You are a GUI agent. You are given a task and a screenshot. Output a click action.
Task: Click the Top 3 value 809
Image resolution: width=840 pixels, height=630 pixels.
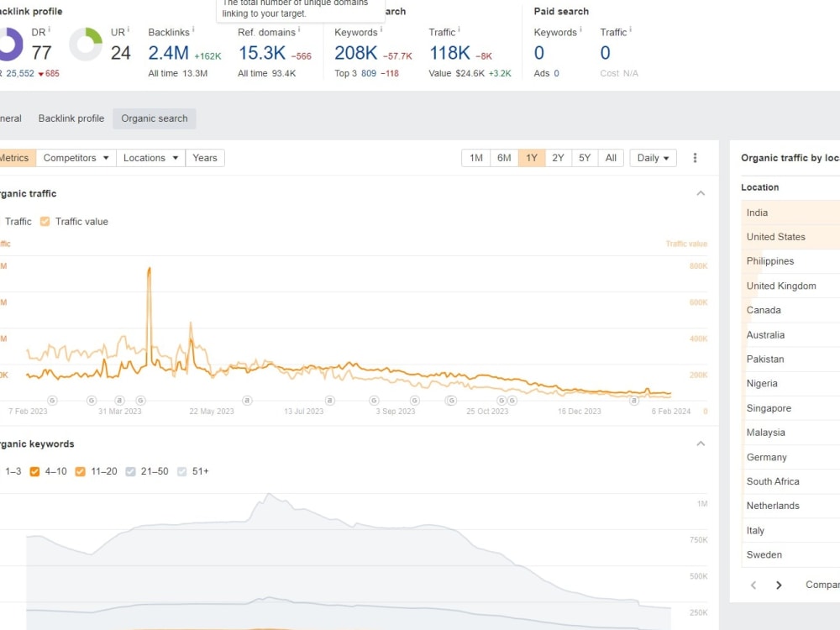click(x=369, y=73)
